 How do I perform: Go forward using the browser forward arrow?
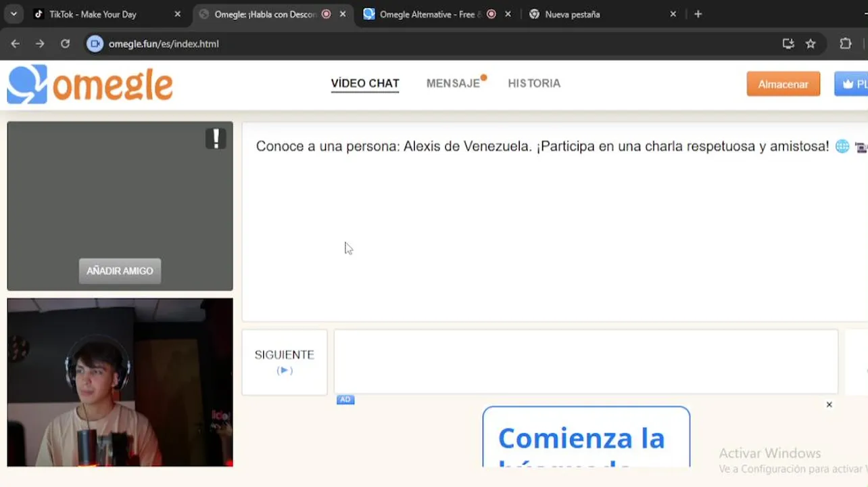point(40,44)
